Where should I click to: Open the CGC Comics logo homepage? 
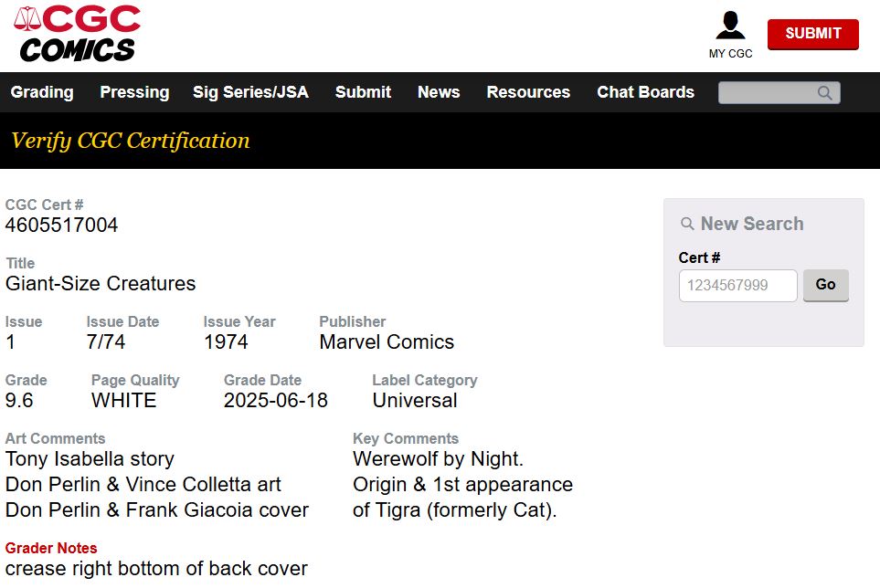click(77, 34)
